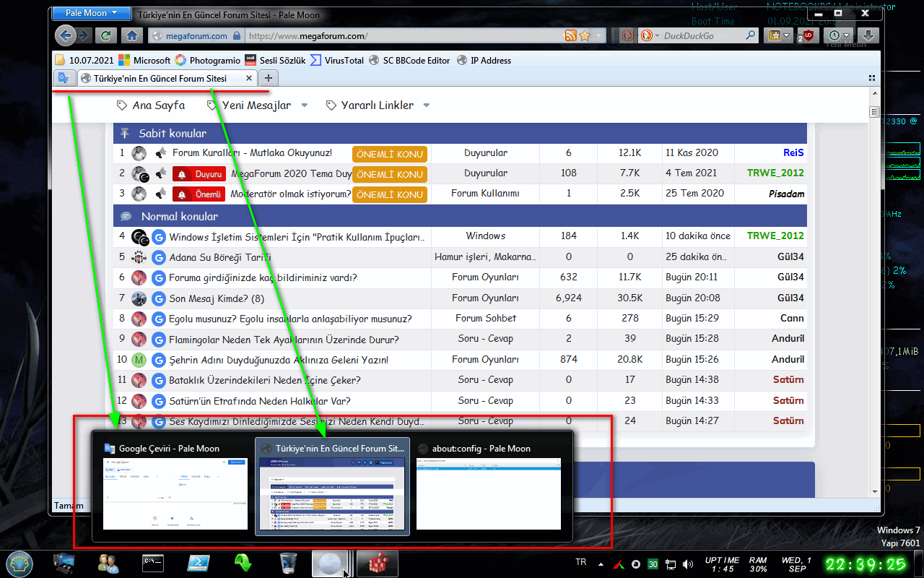Open user profile Cann
The image size is (924, 578).
click(792, 319)
